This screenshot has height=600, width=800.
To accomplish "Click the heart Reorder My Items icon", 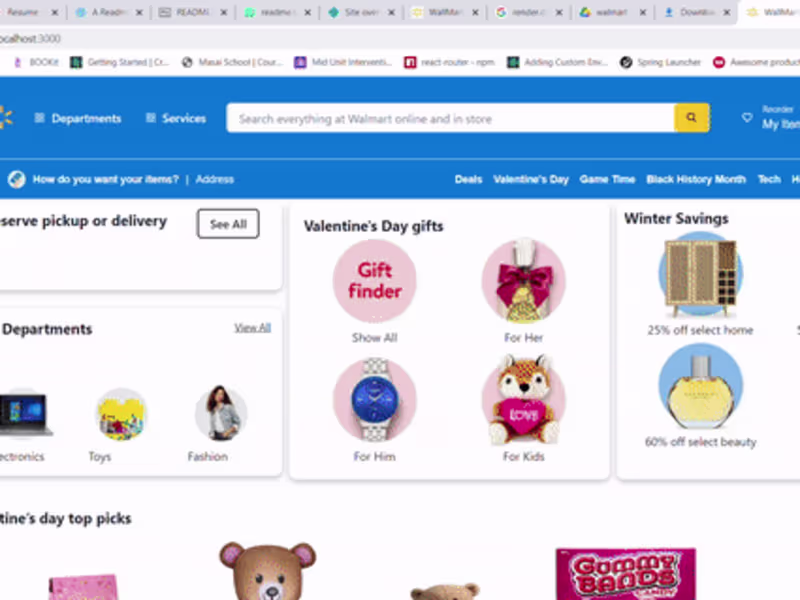I will tap(747, 118).
